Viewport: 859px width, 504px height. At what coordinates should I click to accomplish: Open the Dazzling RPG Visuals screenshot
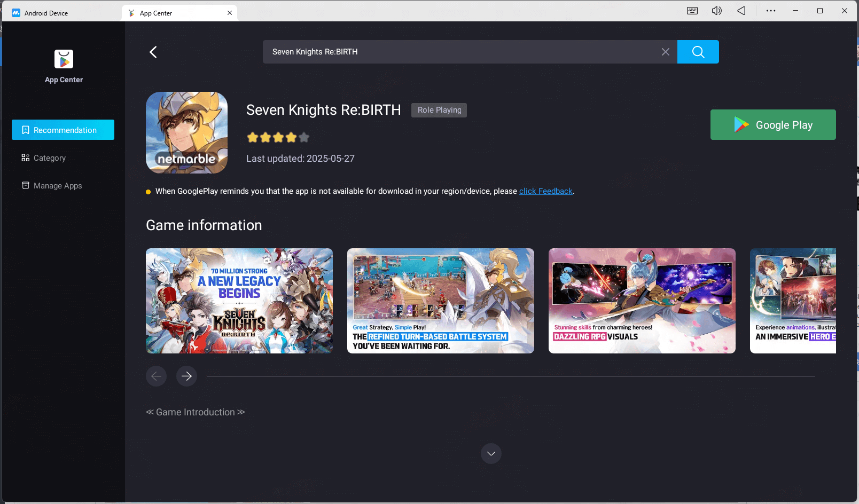(x=642, y=301)
